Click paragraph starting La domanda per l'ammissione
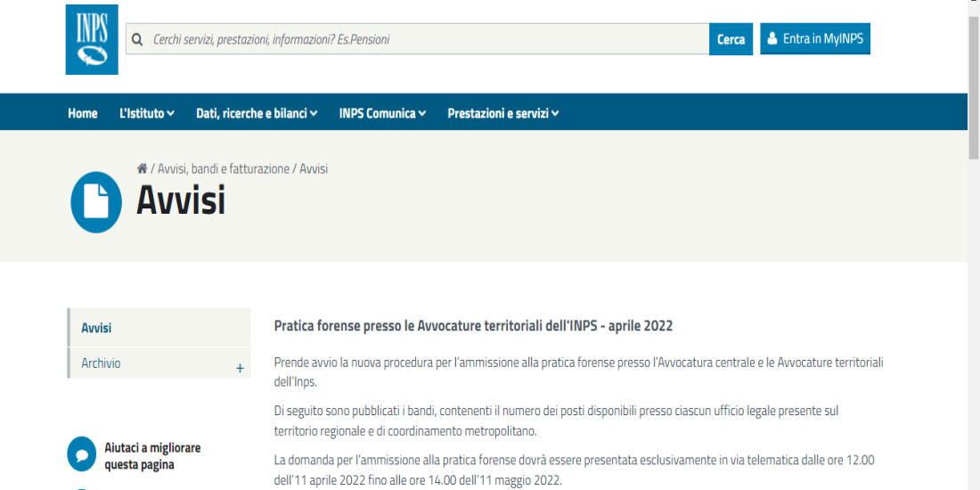The height and width of the screenshot is (490, 980). tap(574, 470)
